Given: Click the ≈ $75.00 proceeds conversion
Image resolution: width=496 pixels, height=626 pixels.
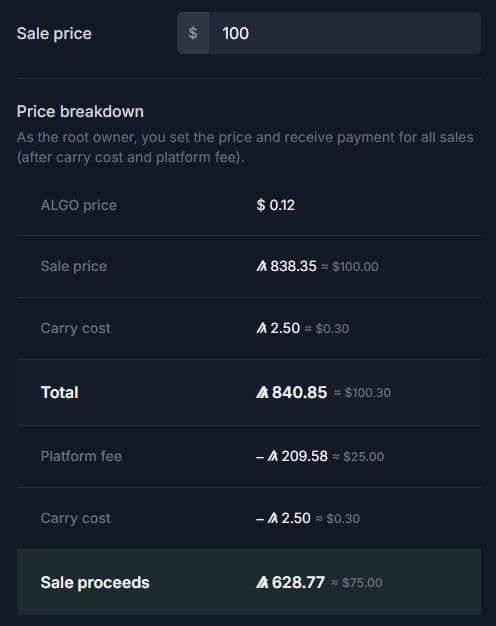Looking at the screenshot, I should point(357,583).
